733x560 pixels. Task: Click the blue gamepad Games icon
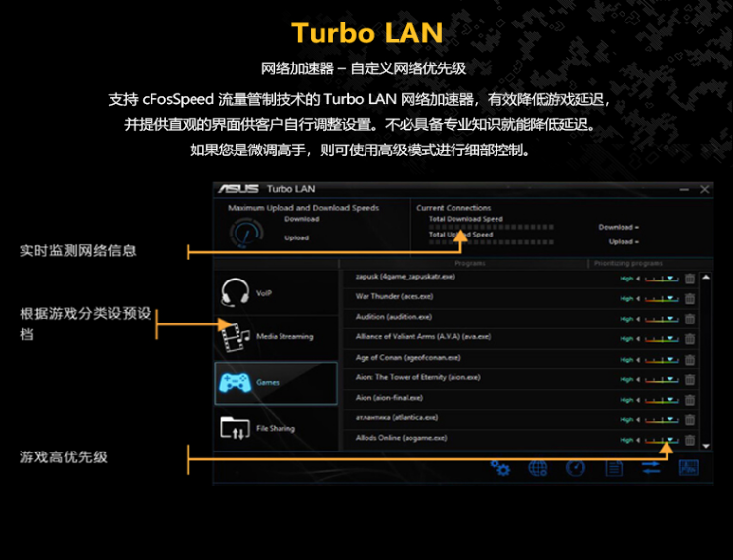pyautogui.click(x=235, y=382)
